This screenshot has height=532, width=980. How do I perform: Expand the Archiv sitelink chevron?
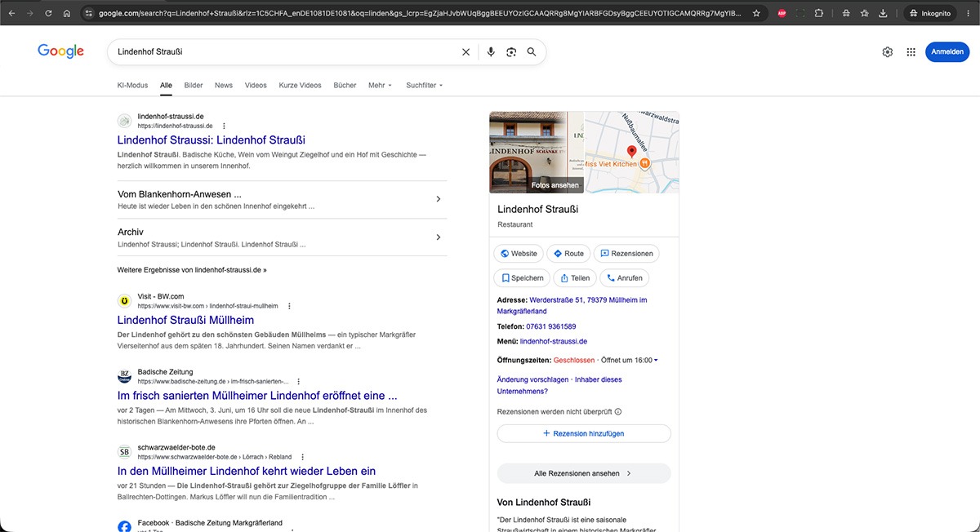click(439, 237)
